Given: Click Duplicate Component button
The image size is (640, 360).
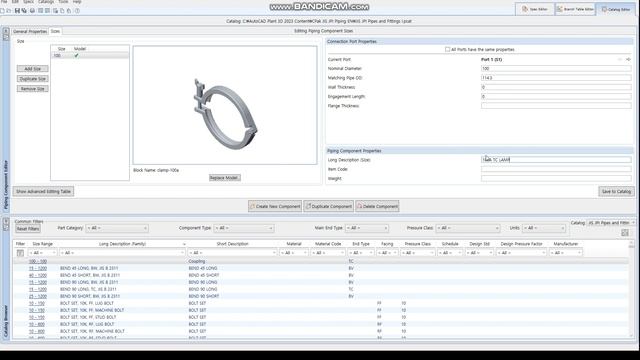Looking at the screenshot, I should tap(329, 207).
